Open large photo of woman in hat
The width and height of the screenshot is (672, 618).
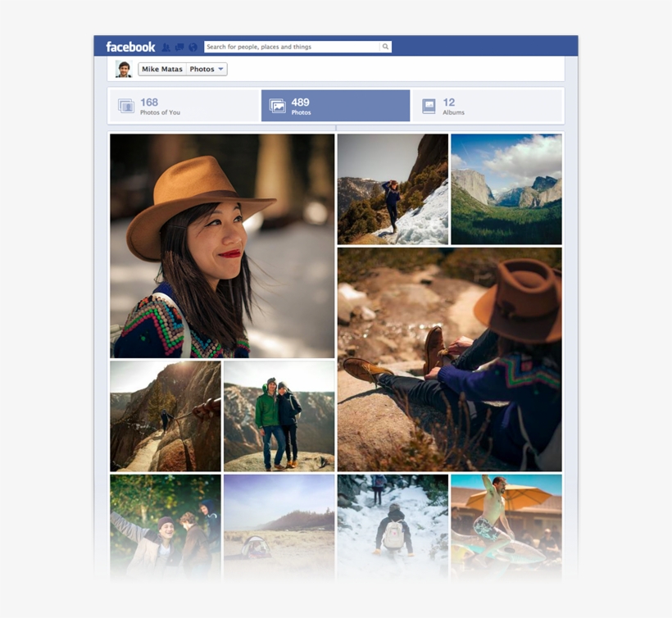point(222,246)
